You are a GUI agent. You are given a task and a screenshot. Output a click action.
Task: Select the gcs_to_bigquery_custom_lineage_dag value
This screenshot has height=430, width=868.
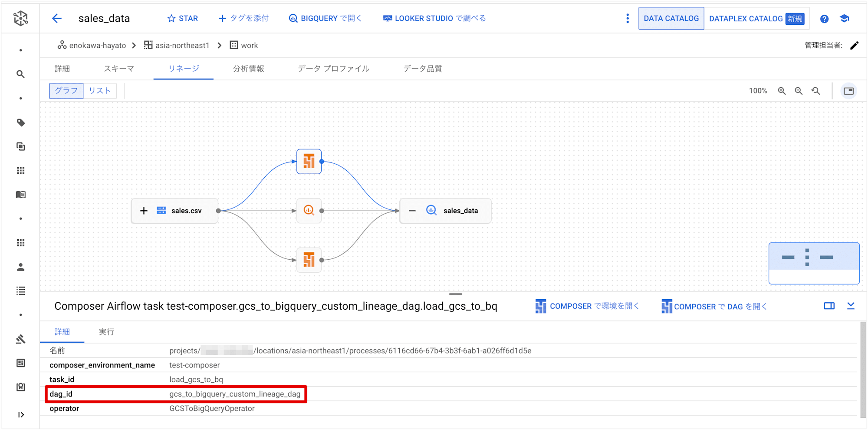[235, 394]
